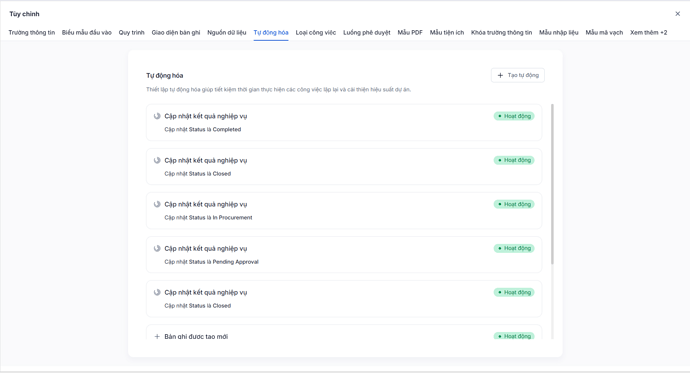Viewport: 690px width, 373px height.
Task: Click update icon of In Procurement rule
Action: 157,204
